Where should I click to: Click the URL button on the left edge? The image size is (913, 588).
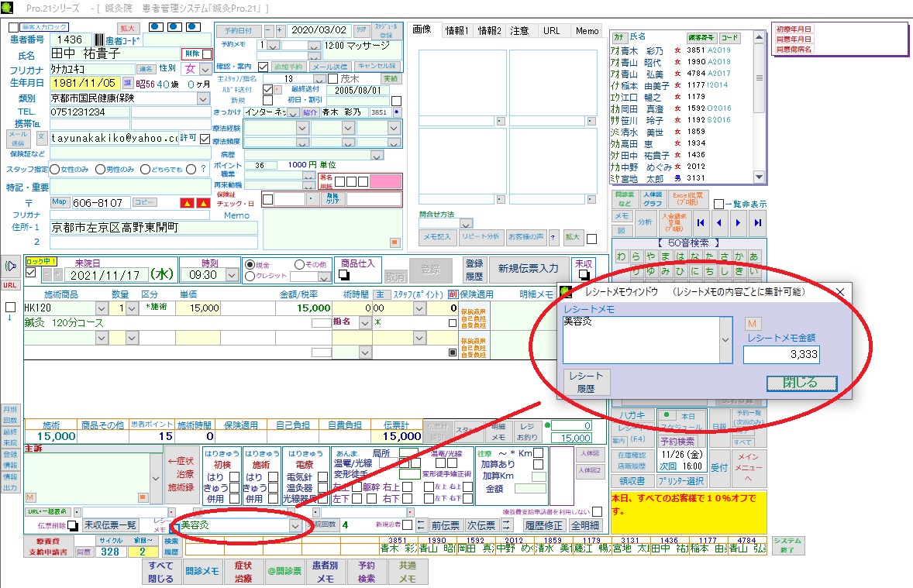pos(10,285)
